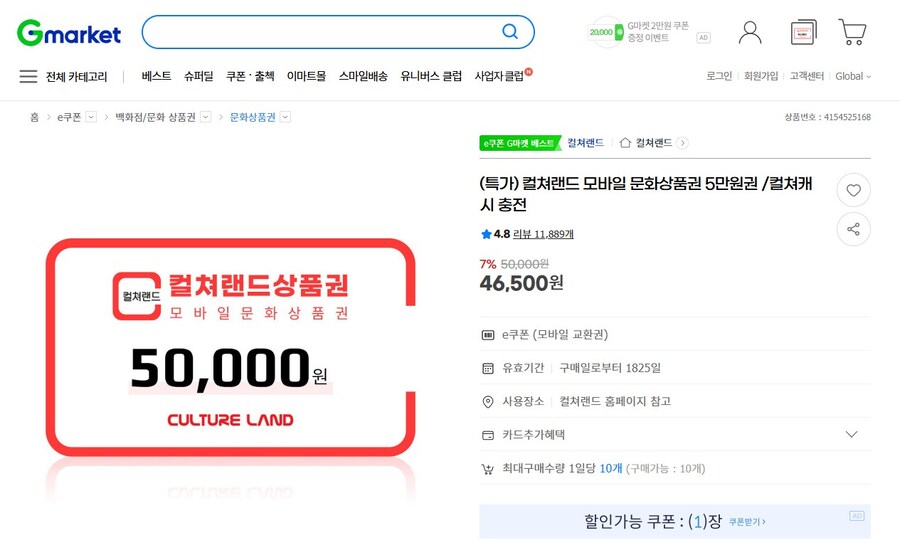Click 상품번호 : 4154525168 text
This screenshot has width=900, height=555.
pos(828,117)
